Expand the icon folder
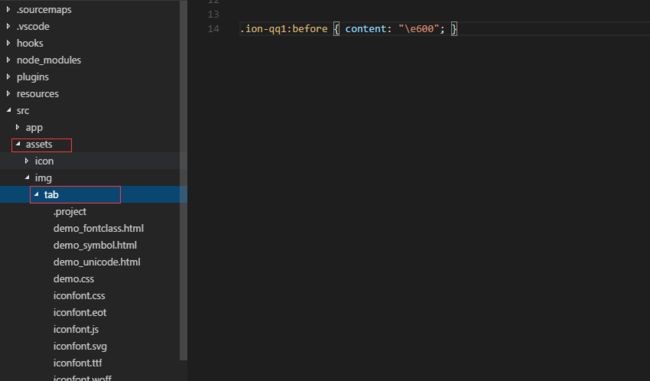 (x=44, y=161)
